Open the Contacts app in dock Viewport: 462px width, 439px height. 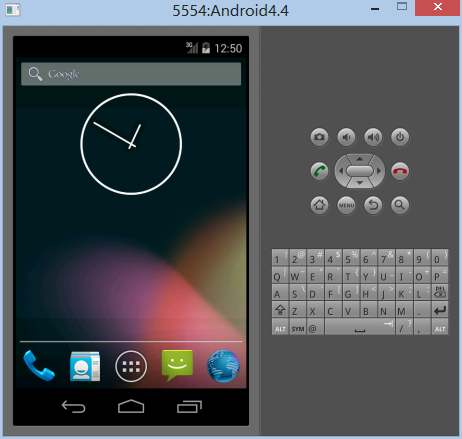pyautogui.click(x=85, y=366)
